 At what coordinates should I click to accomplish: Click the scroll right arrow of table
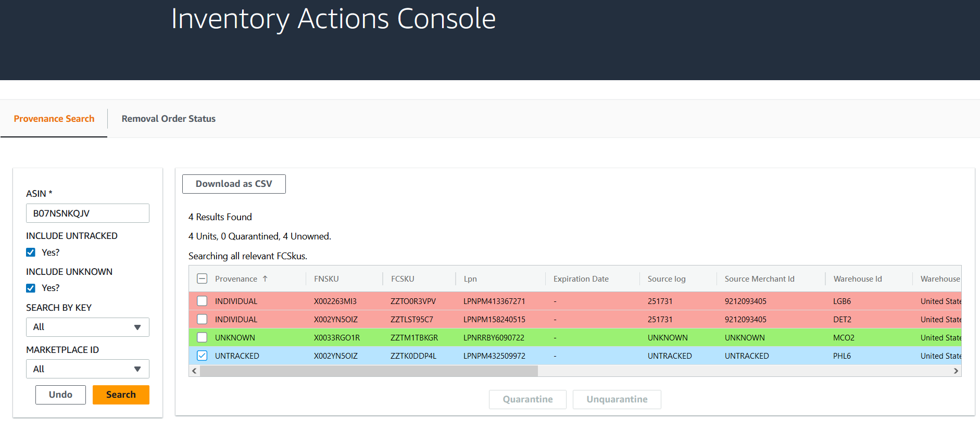point(956,371)
